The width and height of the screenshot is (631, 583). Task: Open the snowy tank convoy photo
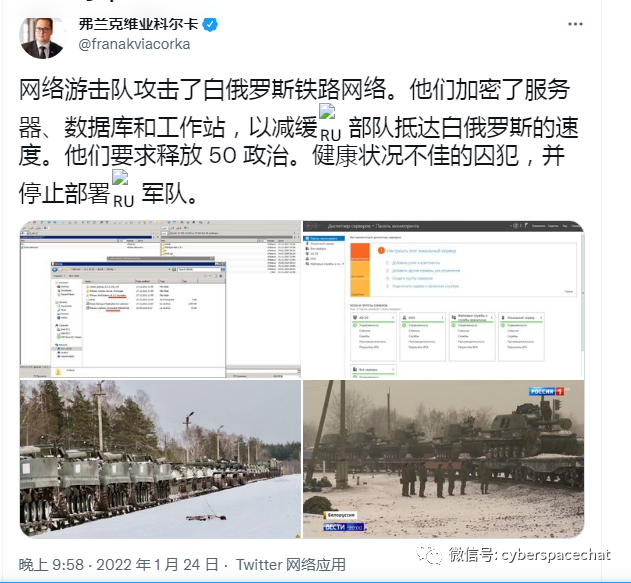click(x=160, y=459)
